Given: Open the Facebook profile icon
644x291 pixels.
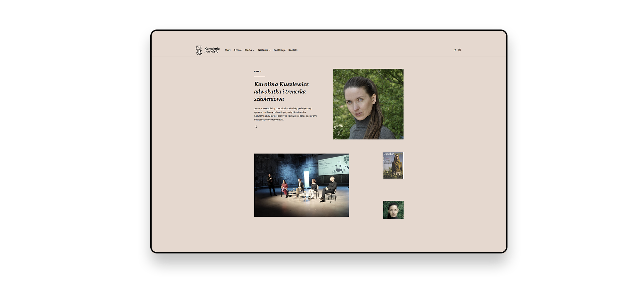Looking at the screenshot, I should [455, 50].
